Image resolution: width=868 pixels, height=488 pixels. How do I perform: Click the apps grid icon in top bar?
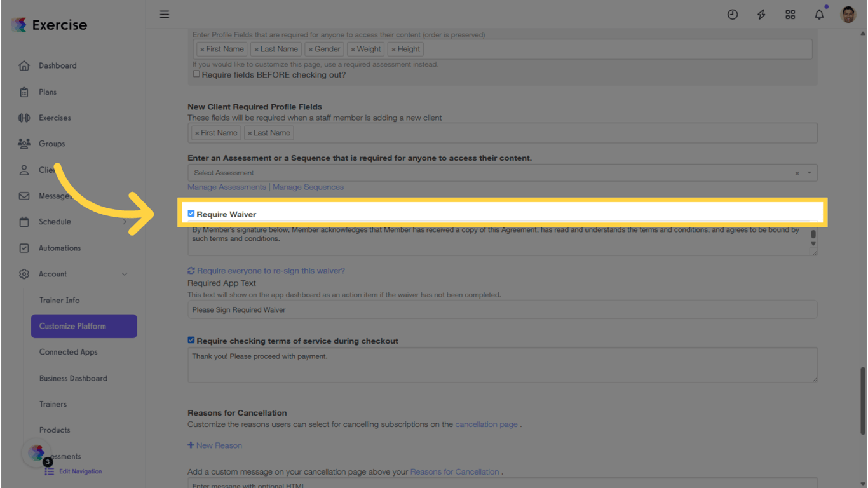pyautogui.click(x=790, y=14)
